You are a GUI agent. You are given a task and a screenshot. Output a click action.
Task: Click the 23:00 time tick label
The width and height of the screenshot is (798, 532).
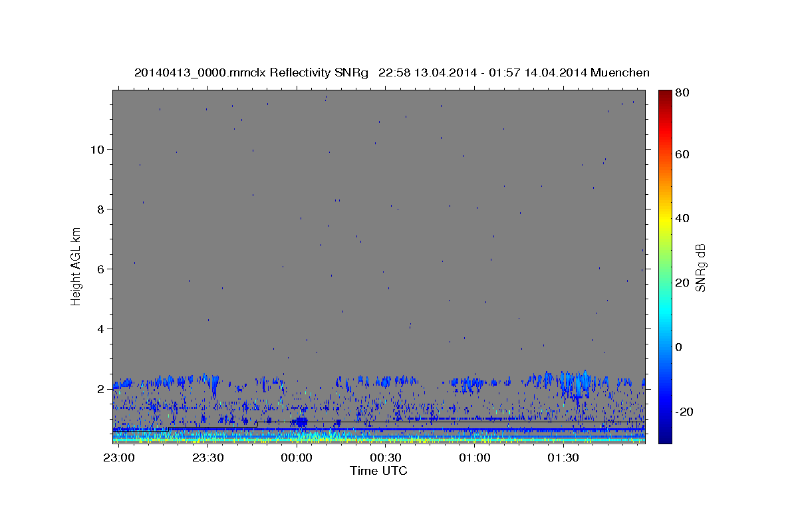[x=119, y=458]
